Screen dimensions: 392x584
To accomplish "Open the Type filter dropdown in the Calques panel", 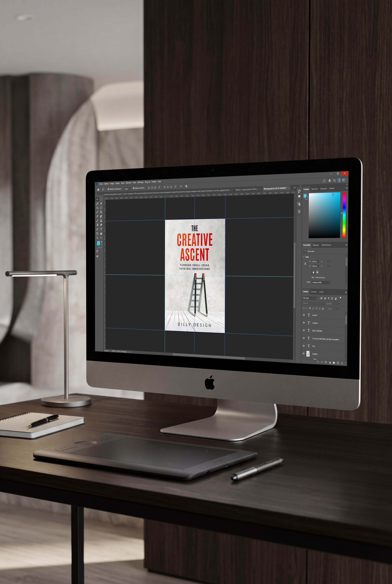I will pyautogui.click(x=310, y=298).
